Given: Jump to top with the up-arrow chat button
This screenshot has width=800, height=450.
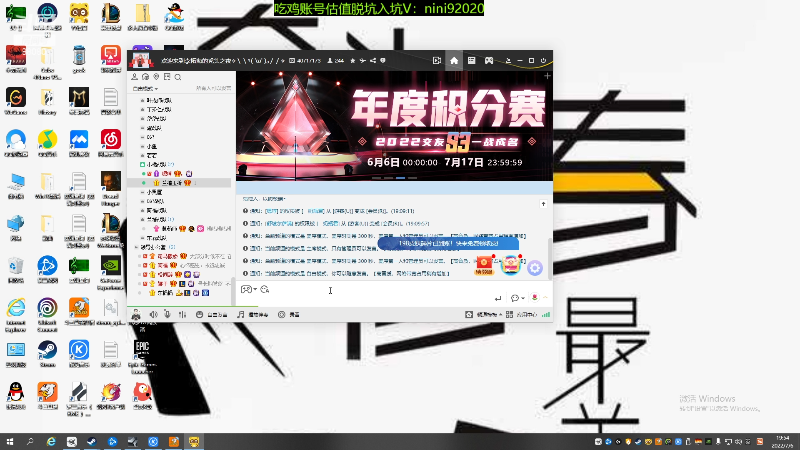Looking at the screenshot, I should point(543,204).
